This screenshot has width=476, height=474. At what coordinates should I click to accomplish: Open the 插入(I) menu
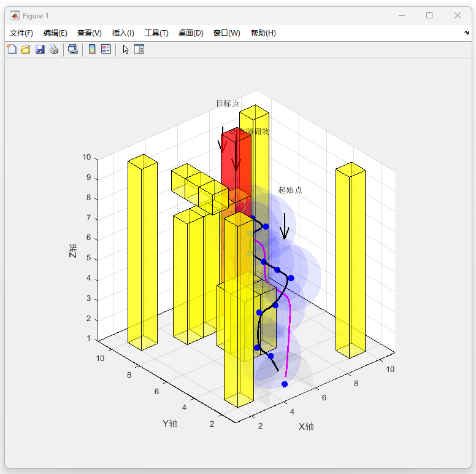point(123,33)
